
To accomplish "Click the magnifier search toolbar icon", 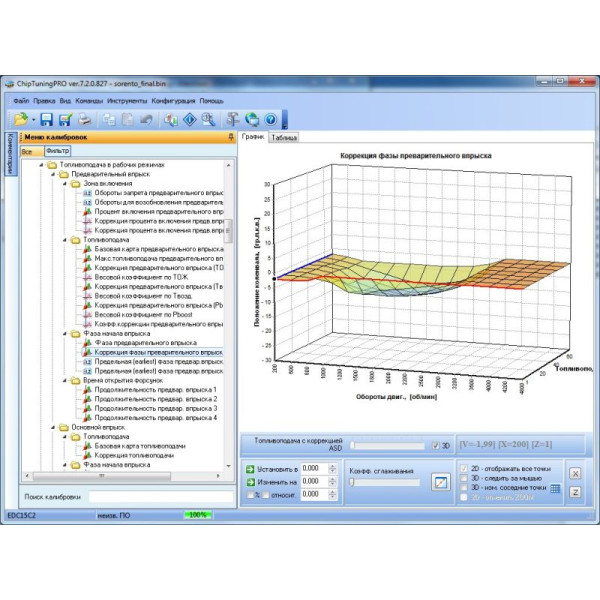I will click(x=208, y=119).
